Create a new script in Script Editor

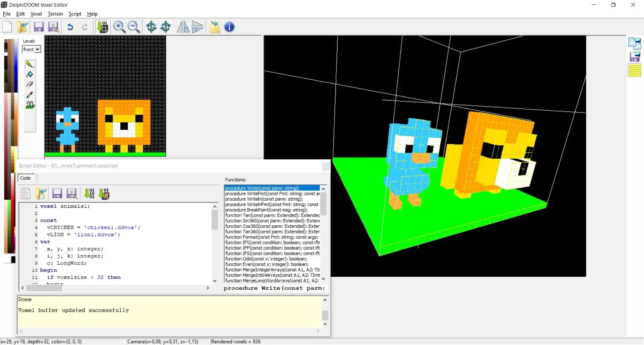click(25, 193)
